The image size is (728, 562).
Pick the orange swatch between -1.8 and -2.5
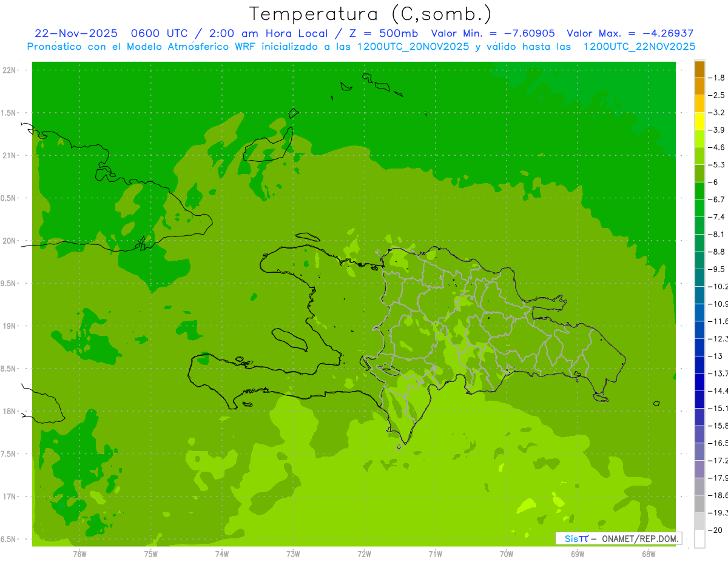(699, 87)
